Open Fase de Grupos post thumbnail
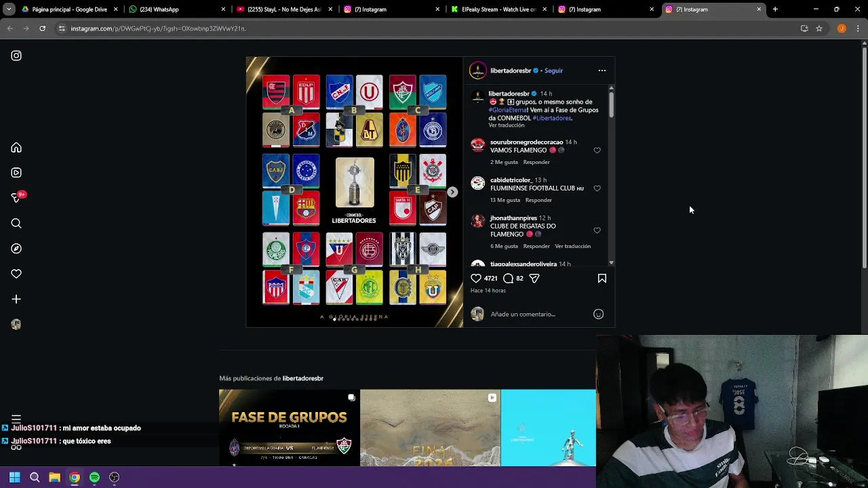Screen dimensions: 868x488 (289, 428)
